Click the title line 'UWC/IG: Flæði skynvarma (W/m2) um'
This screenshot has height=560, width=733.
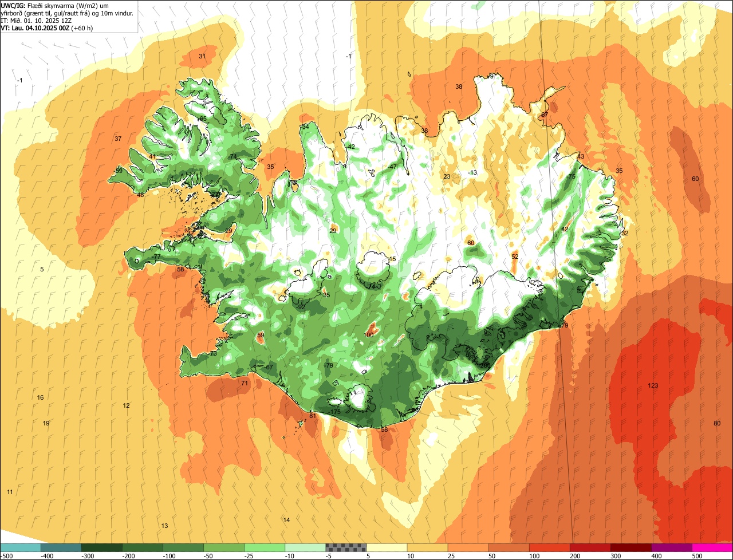click(55, 6)
